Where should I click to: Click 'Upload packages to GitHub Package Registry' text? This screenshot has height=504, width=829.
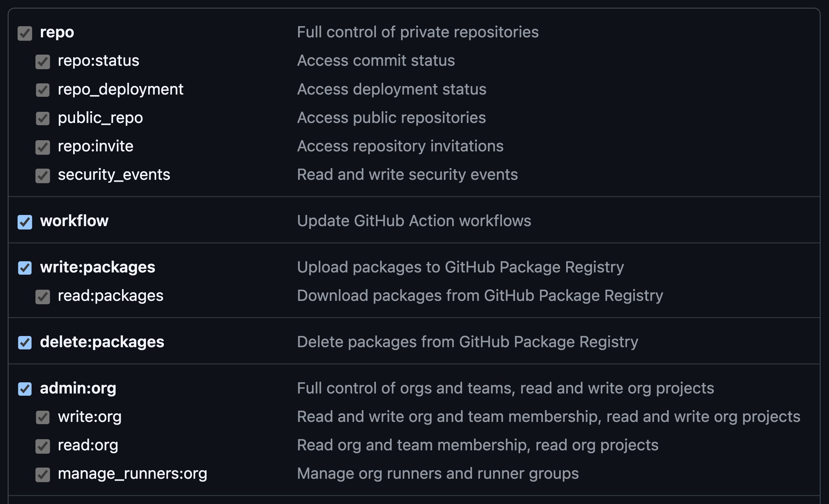click(x=460, y=267)
